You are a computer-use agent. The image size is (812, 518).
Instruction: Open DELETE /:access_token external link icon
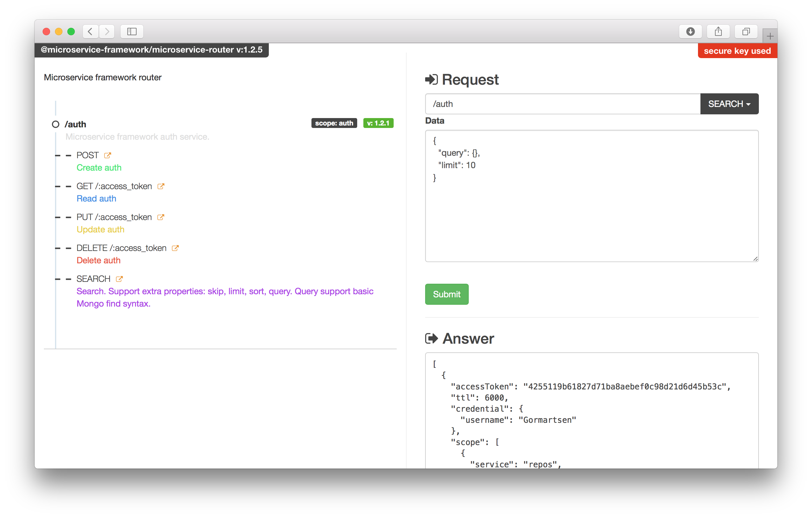175,248
